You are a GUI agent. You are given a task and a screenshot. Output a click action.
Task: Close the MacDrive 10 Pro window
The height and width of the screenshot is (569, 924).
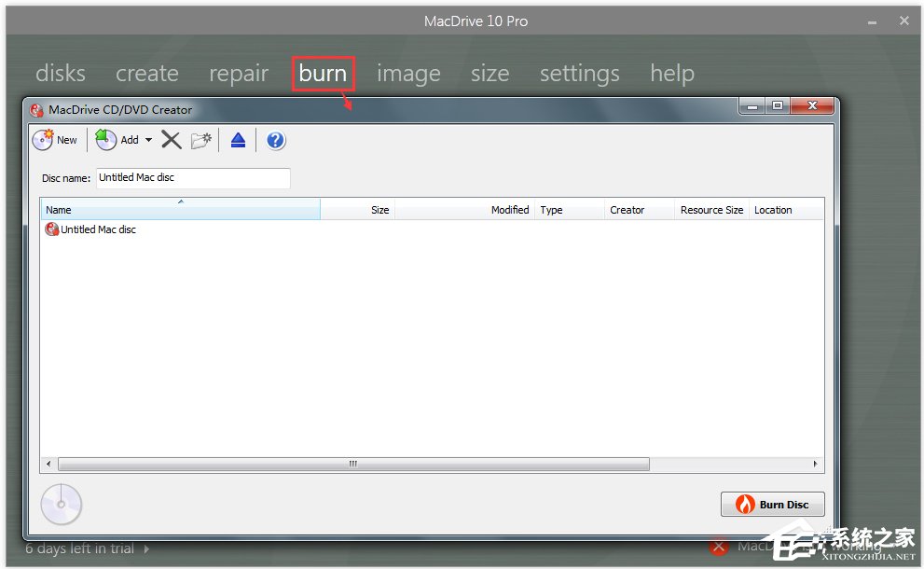tap(904, 21)
